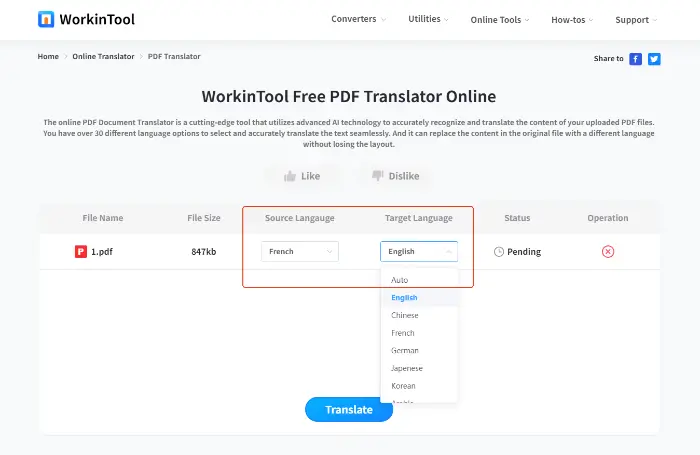Click the Source Language column header
This screenshot has width=700, height=455.
pos(300,218)
